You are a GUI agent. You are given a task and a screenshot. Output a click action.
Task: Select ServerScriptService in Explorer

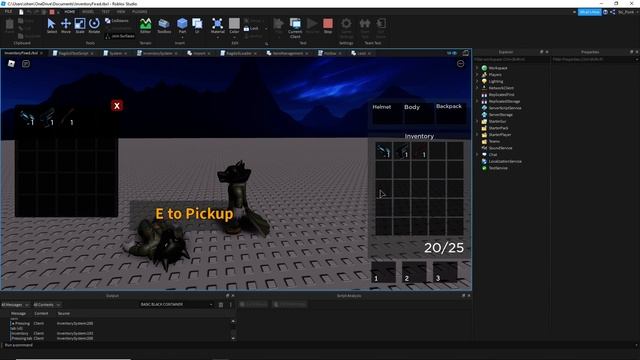tap(504, 108)
